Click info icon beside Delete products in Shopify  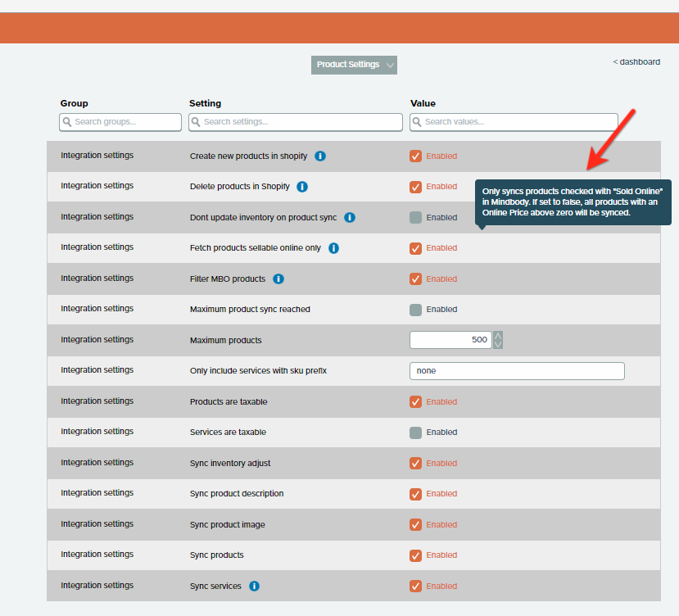pos(302,187)
